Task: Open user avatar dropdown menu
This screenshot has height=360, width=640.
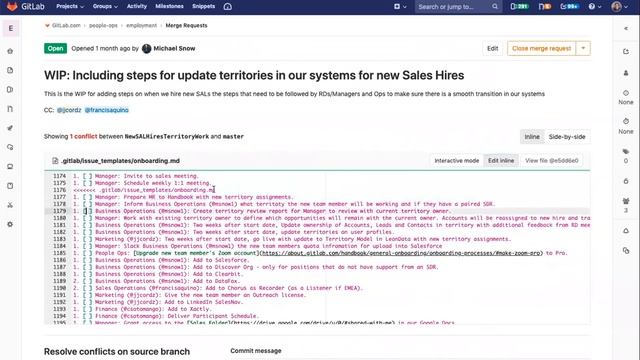Action: click(x=619, y=7)
